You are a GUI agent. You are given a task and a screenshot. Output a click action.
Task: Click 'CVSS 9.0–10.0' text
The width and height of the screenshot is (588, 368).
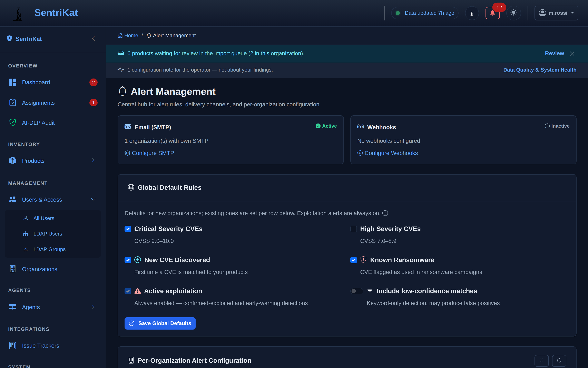pyautogui.click(x=154, y=241)
